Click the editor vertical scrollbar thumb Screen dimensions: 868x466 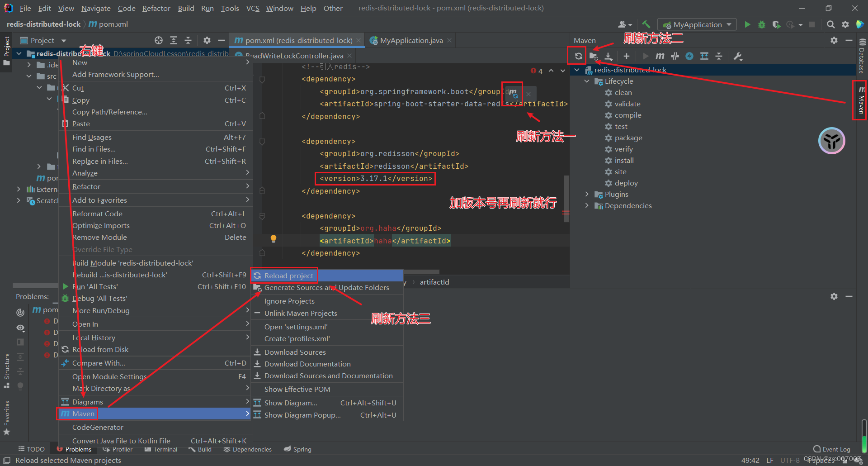point(566,199)
